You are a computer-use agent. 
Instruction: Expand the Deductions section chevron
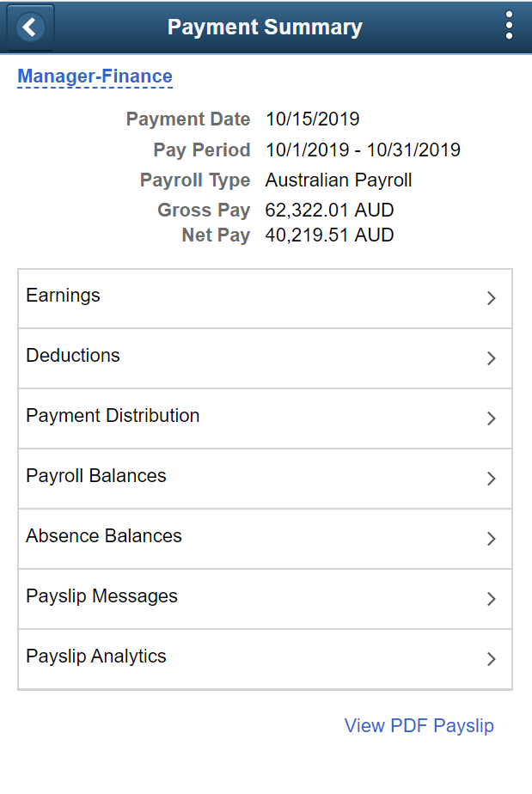491,358
